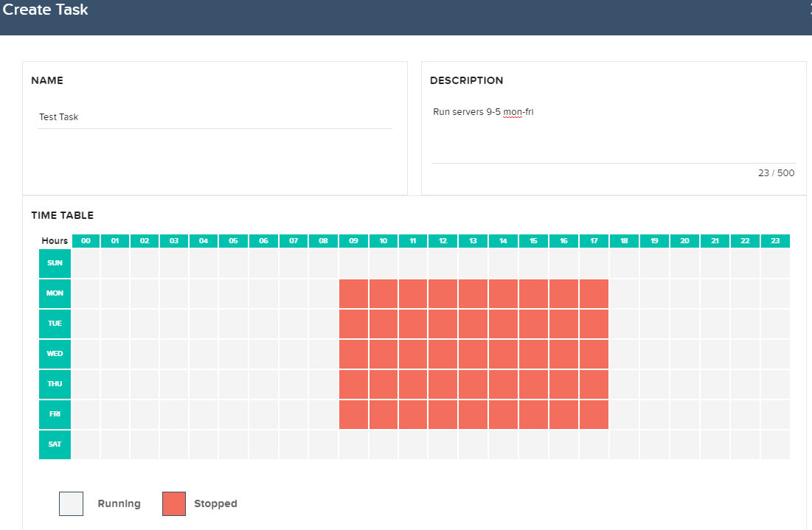Screen dimensions: 812x530
Task: Toggle the Sunday 00 hour running cell
Action: tap(86, 263)
